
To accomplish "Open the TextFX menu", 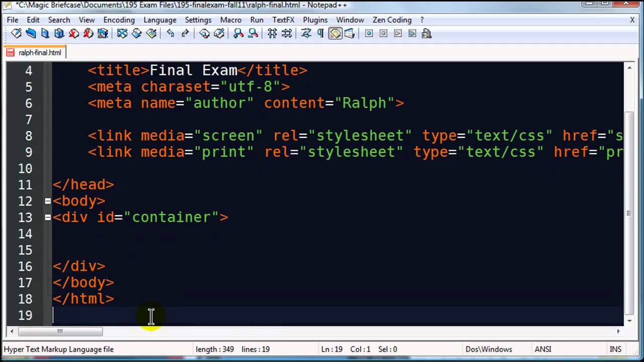I will (283, 20).
